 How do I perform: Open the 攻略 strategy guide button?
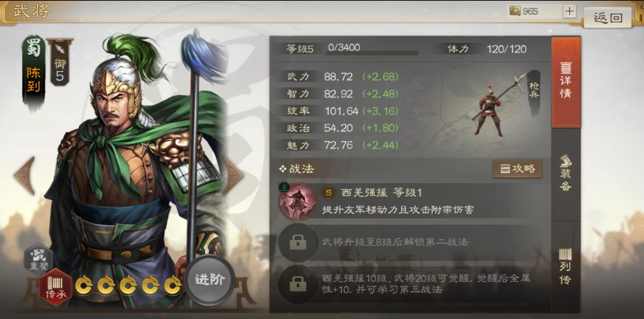(518, 169)
